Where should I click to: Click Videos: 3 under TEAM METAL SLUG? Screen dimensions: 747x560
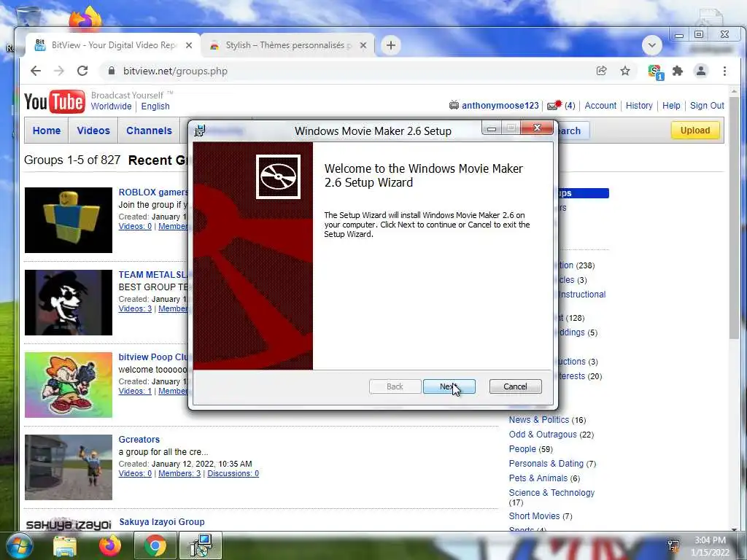[x=135, y=308]
